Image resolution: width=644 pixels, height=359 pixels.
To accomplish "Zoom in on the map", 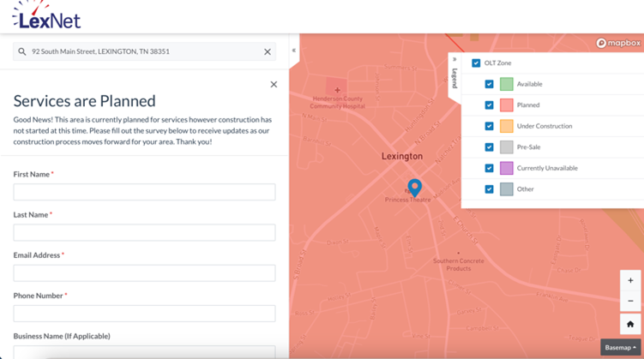I will point(630,280).
